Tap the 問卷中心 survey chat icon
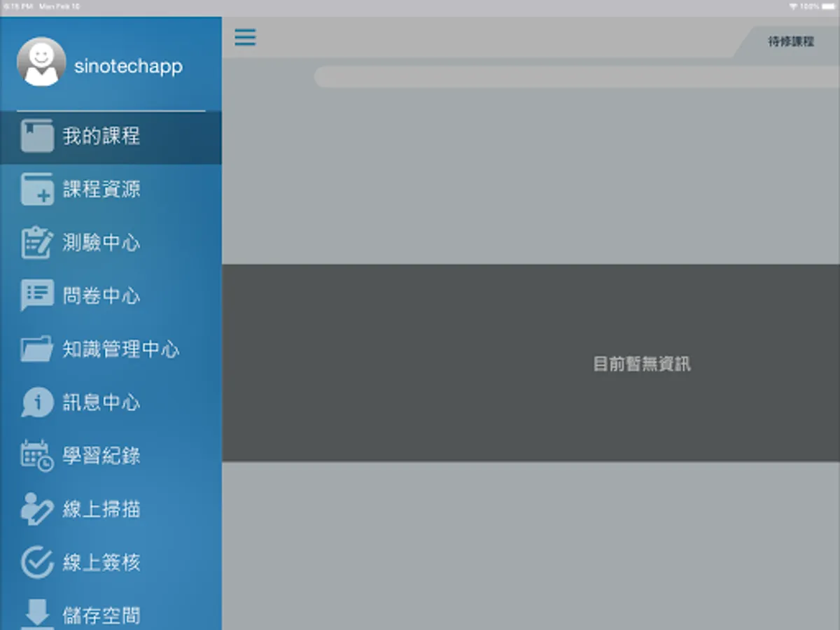This screenshot has width=840, height=630. (x=36, y=295)
